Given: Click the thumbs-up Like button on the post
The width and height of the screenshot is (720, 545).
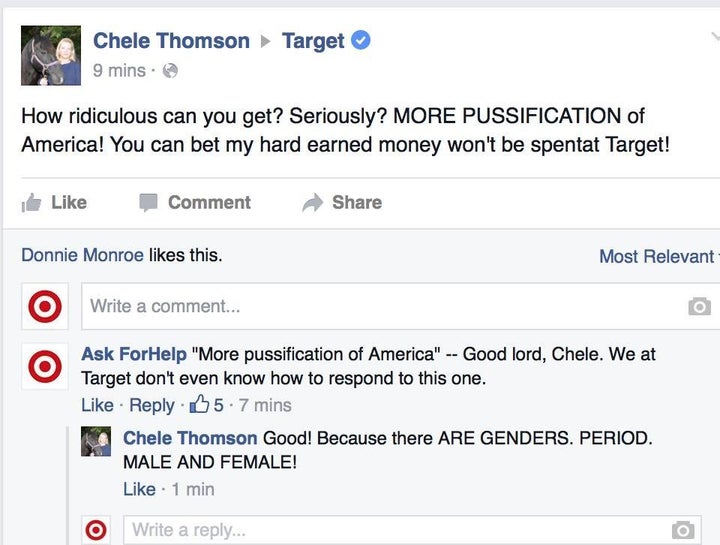Looking at the screenshot, I should click(x=54, y=202).
